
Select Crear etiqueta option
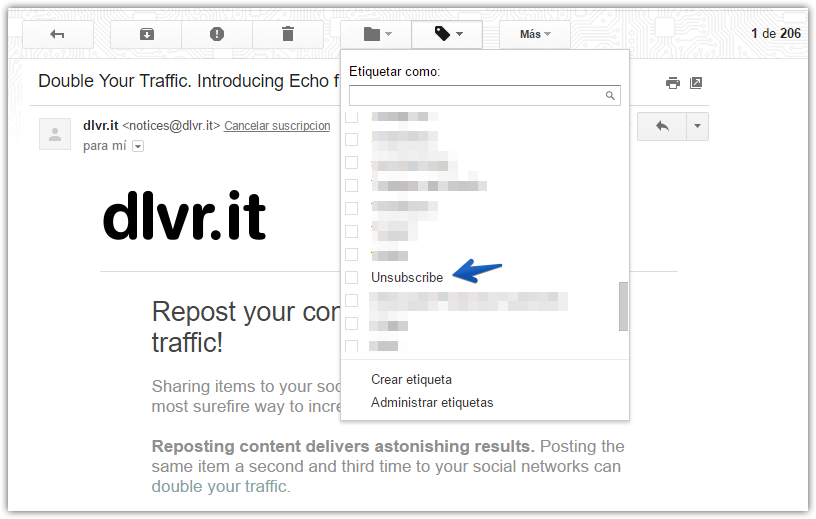coord(411,379)
